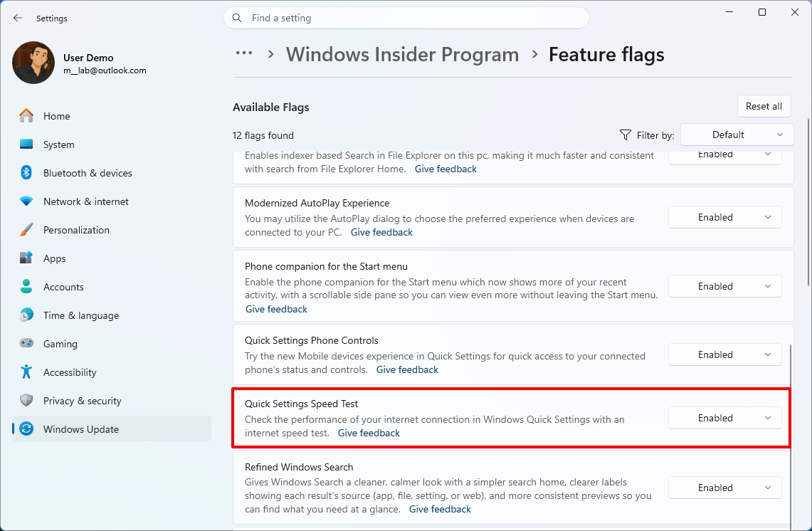Click the user profile avatar
This screenshot has width=812, height=531.
click(33, 63)
